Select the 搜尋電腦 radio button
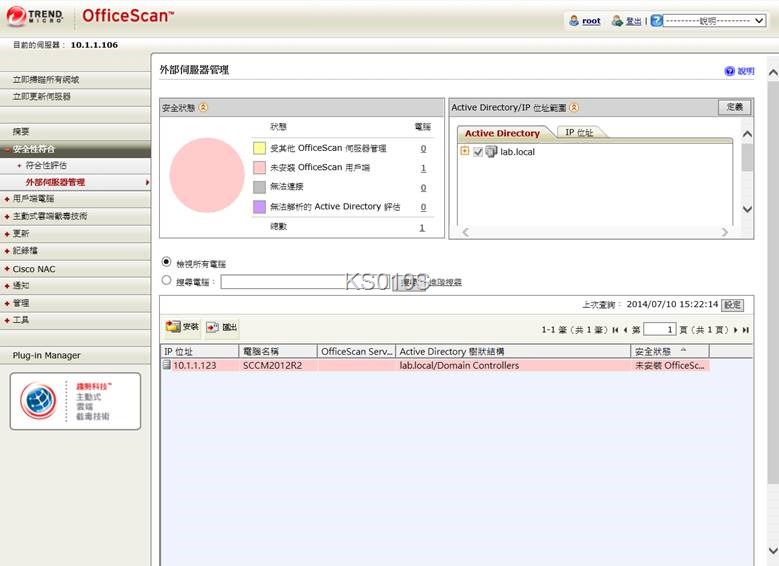This screenshot has height=566, width=779. (167, 281)
